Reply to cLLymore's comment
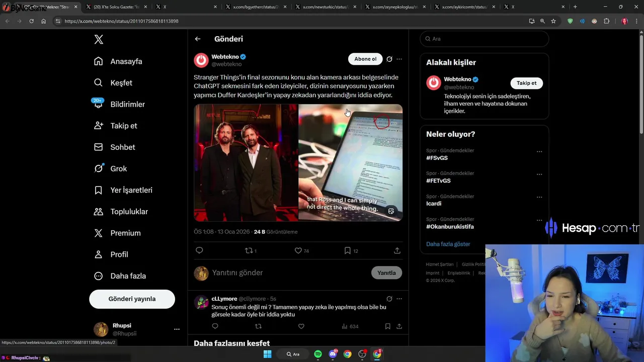The width and height of the screenshot is (644, 362). coord(215,326)
